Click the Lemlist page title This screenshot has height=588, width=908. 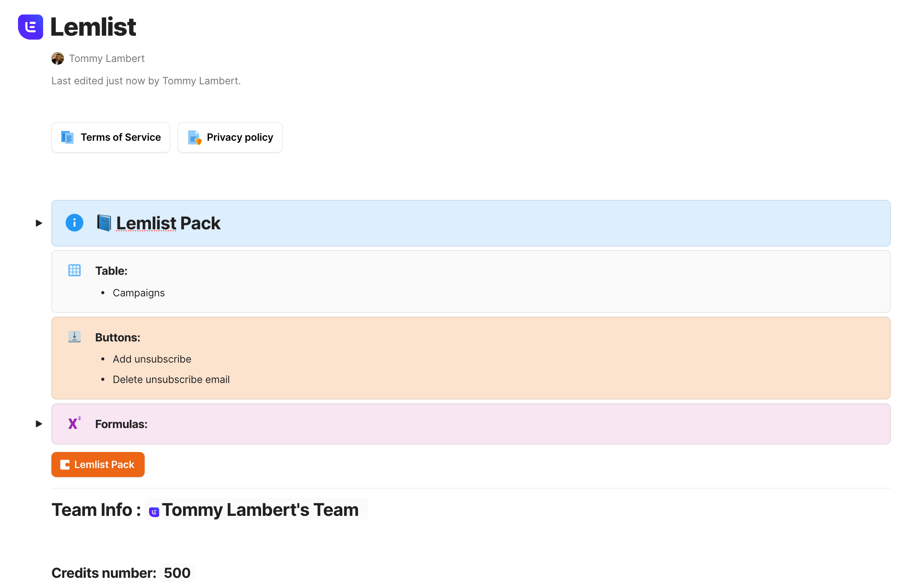pos(93,27)
